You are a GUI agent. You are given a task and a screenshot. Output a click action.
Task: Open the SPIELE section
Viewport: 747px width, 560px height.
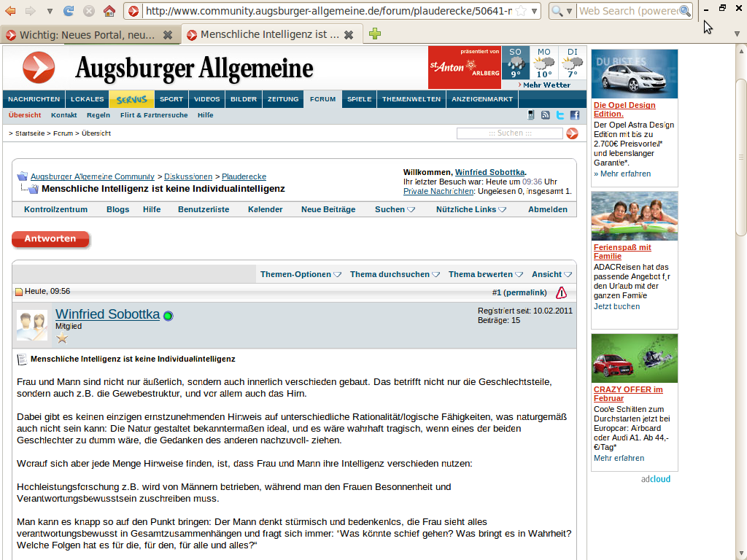(359, 99)
